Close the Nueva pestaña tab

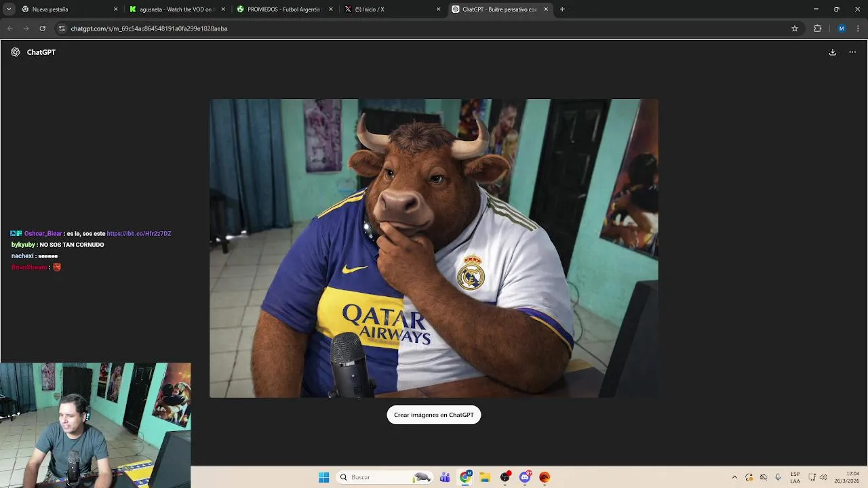point(115,9)
